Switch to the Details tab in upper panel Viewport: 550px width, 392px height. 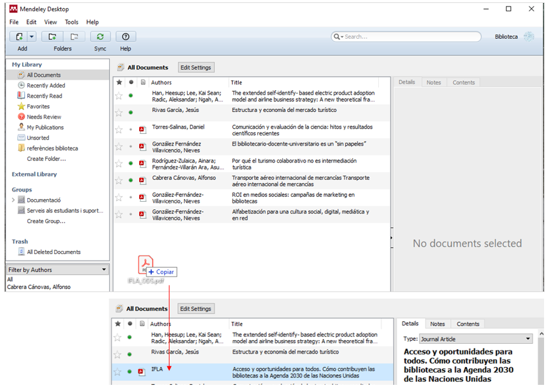click(407, 82)
